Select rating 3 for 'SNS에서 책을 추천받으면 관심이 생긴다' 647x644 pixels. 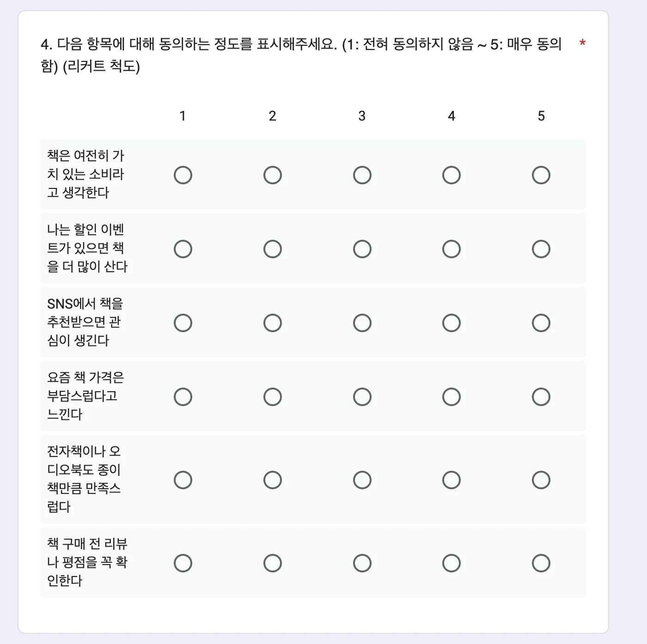click(x=362, y=322)
